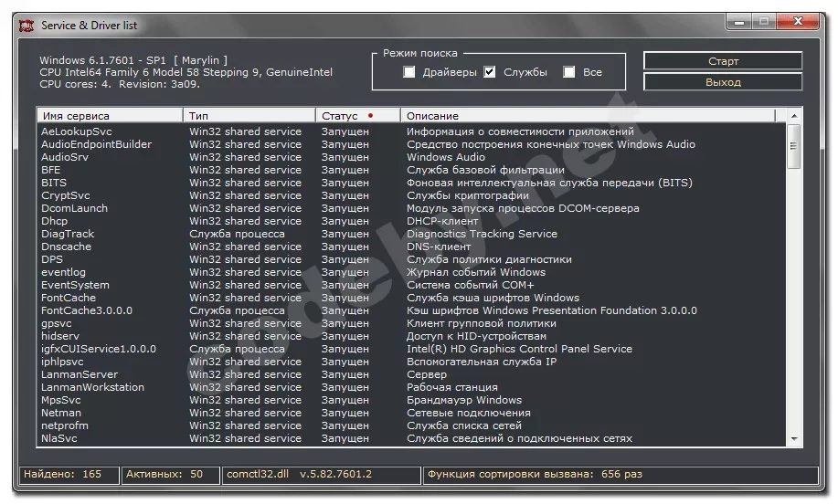Screen dimensions: 838x504
Task: Click the scrollbar up arrow
Action: 794,116
